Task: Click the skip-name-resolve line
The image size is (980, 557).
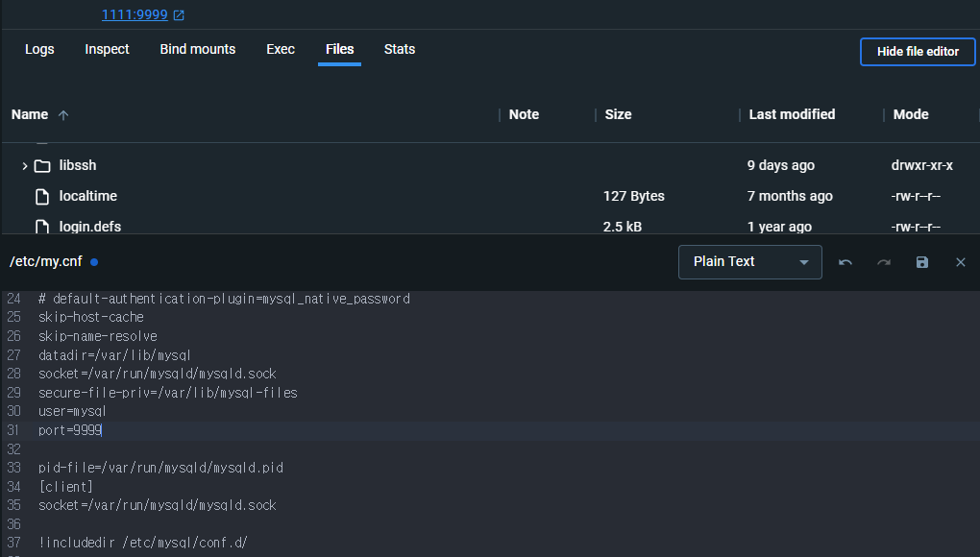Action: pos(97,336)
